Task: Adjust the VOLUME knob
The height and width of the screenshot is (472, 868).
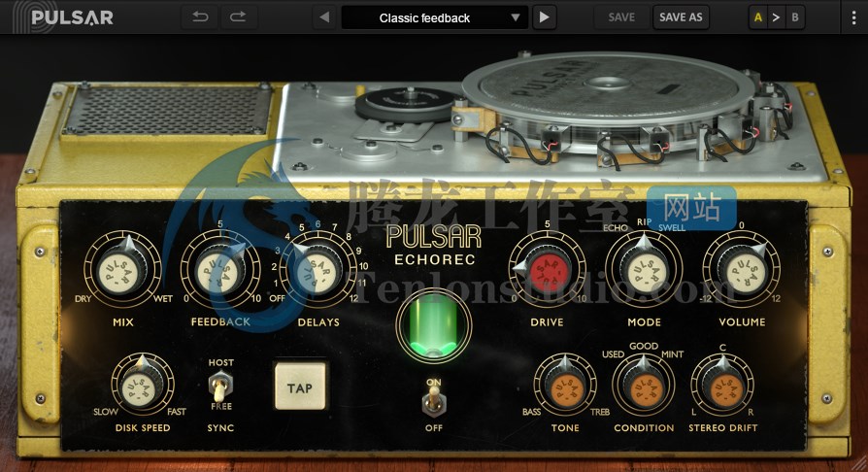Action: (742, 270)
